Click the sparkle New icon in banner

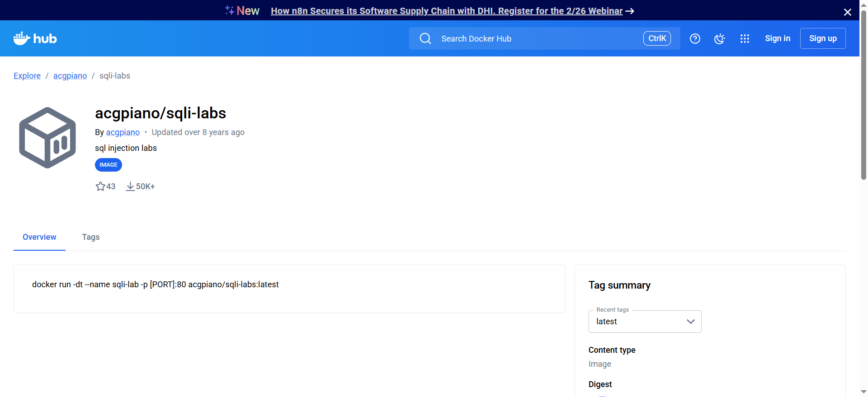pos(230,10)
